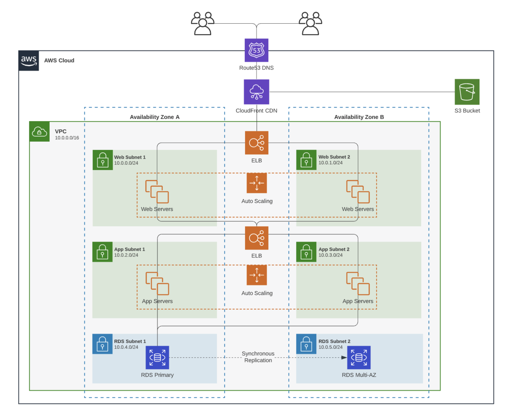Expand the upper Auto Scaling group
This screenshot has width=508, height=420.
[x=256, y=183]
